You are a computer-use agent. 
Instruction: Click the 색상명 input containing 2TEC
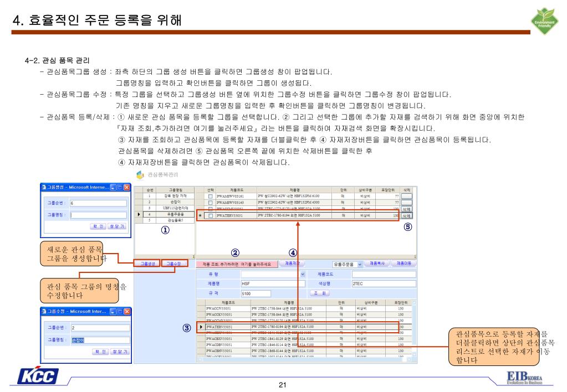pyautogui.click(x=384, y=283)
